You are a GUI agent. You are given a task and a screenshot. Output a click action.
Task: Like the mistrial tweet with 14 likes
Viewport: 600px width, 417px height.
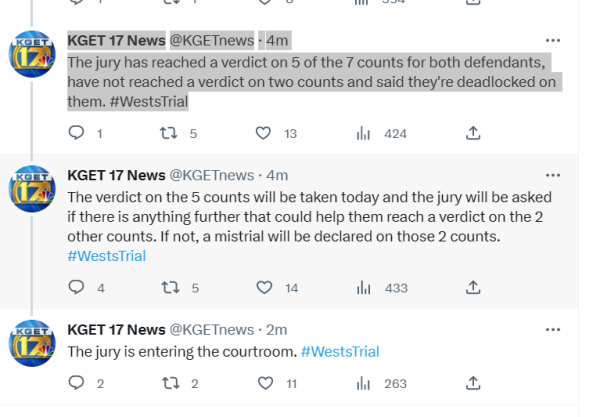(x=264, y=288)
